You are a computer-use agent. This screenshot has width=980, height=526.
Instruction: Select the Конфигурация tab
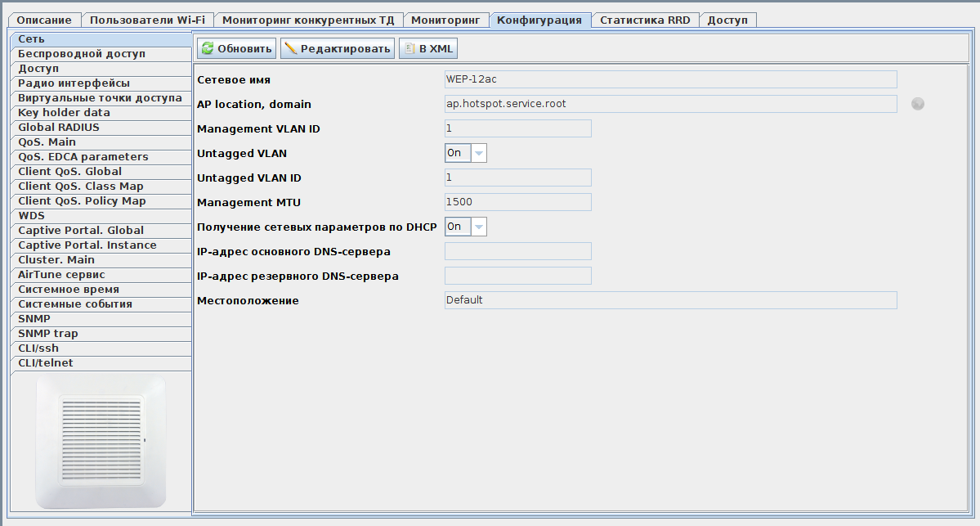point(539,20)
